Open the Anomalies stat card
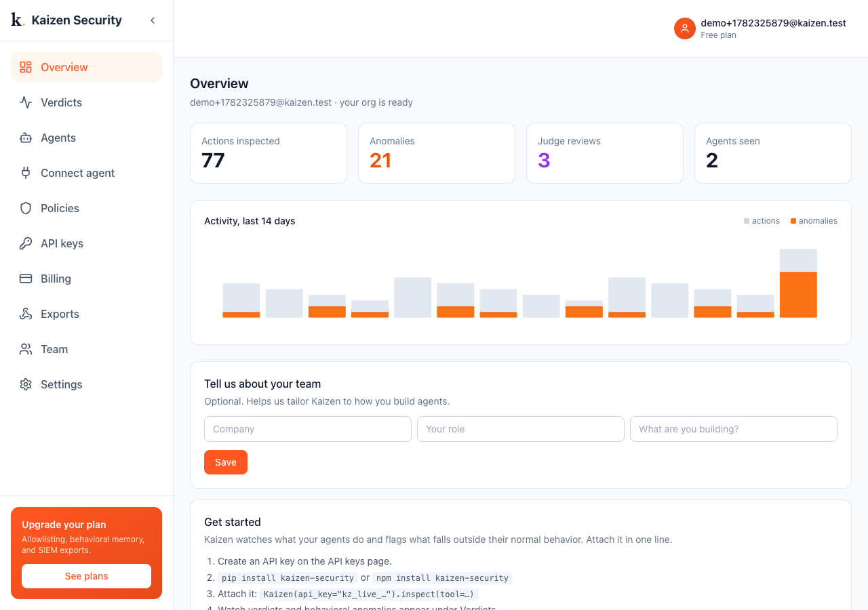This screenshot has height=610, width=868. [x=437, y=153]
